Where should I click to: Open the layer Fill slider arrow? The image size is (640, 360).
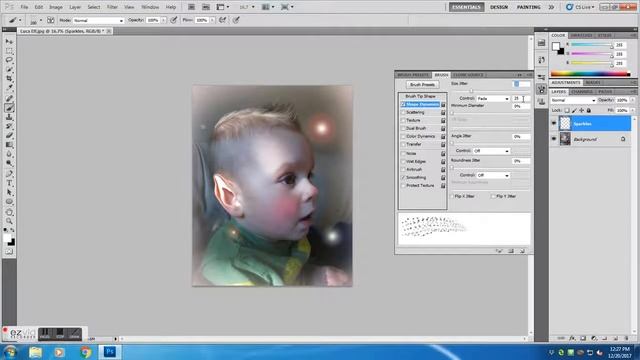(x=633, y=111)
